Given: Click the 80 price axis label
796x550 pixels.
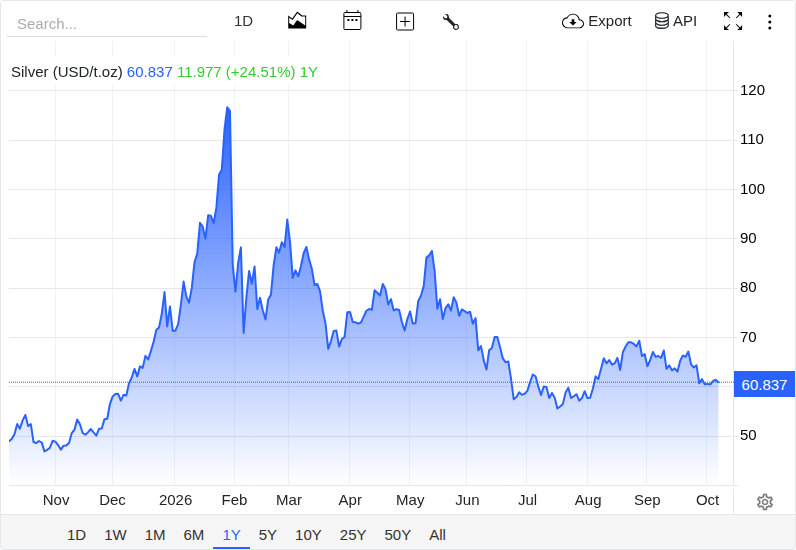Looking at the screenshot, I should point(748,287).
